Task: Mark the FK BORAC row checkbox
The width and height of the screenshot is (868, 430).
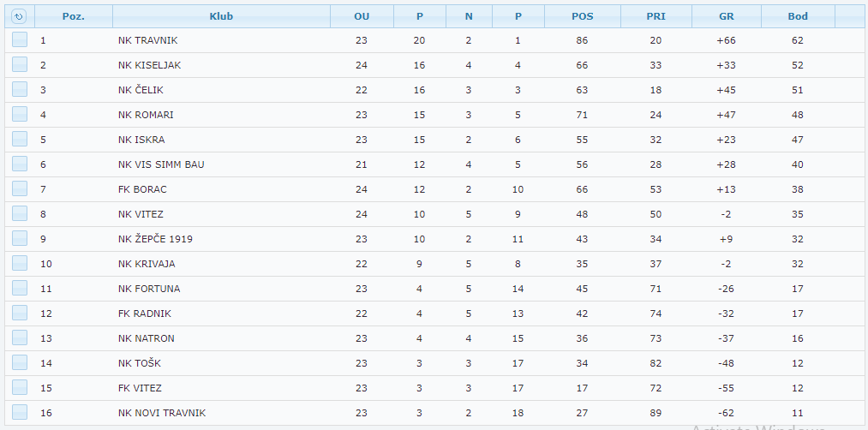Action: [x=20, y=189]
